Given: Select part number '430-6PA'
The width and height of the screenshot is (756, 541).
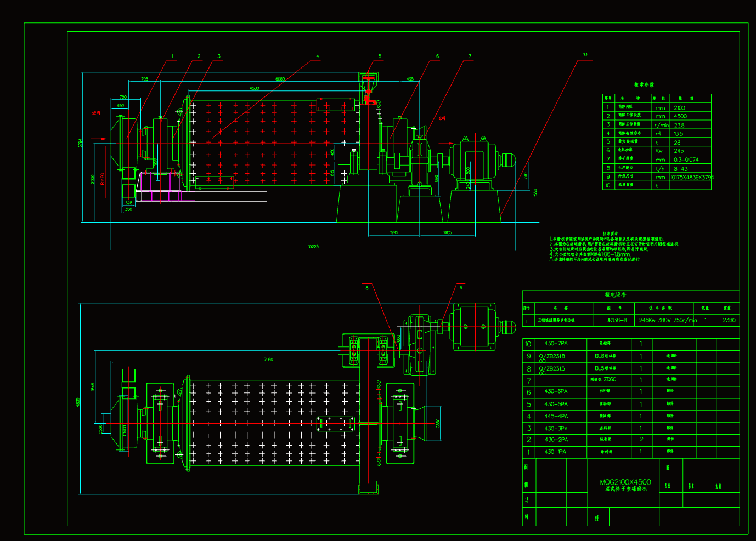Looking at the screenshot, I should (556, 391).
